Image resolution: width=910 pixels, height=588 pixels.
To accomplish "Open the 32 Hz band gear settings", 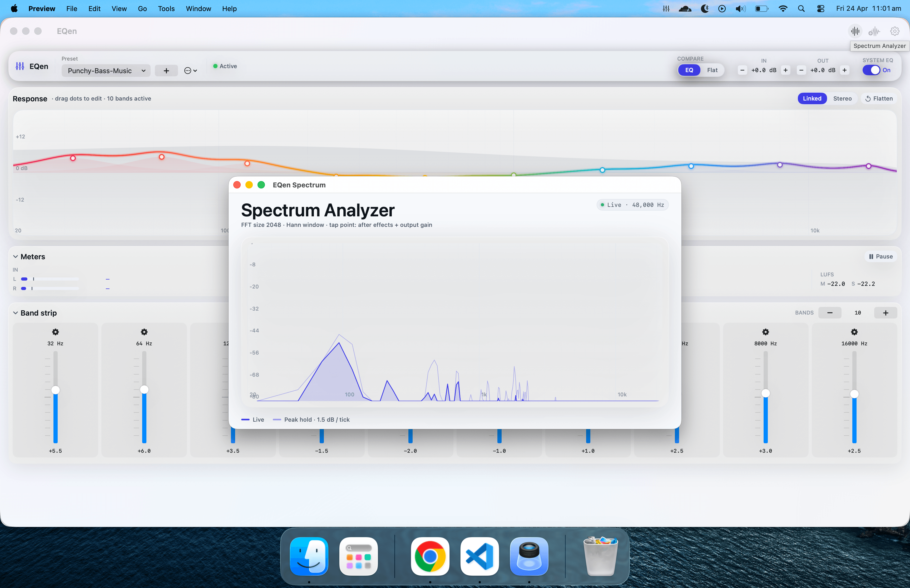I will (x=55, y=332).
